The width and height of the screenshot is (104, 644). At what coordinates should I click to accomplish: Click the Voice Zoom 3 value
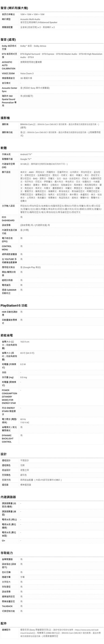(27, 74)
